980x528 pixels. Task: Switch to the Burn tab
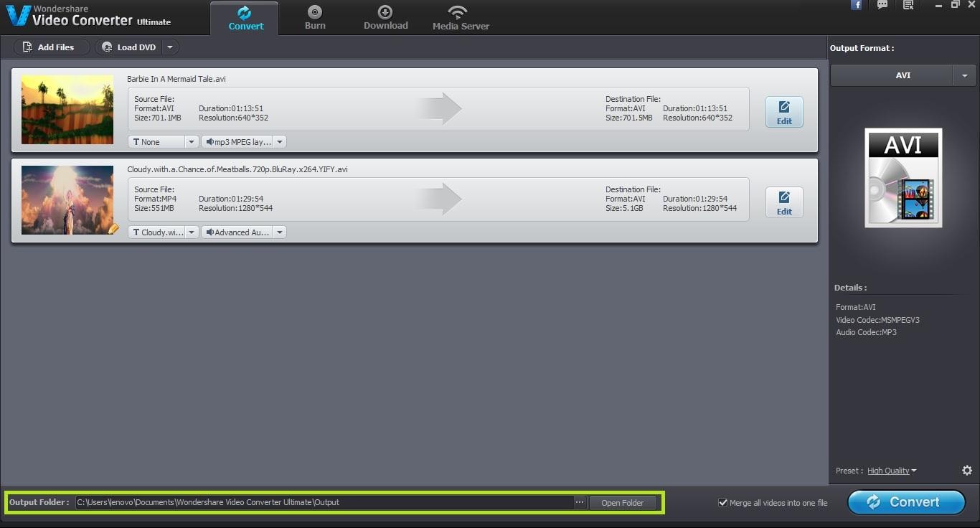[x=315, y=18]
